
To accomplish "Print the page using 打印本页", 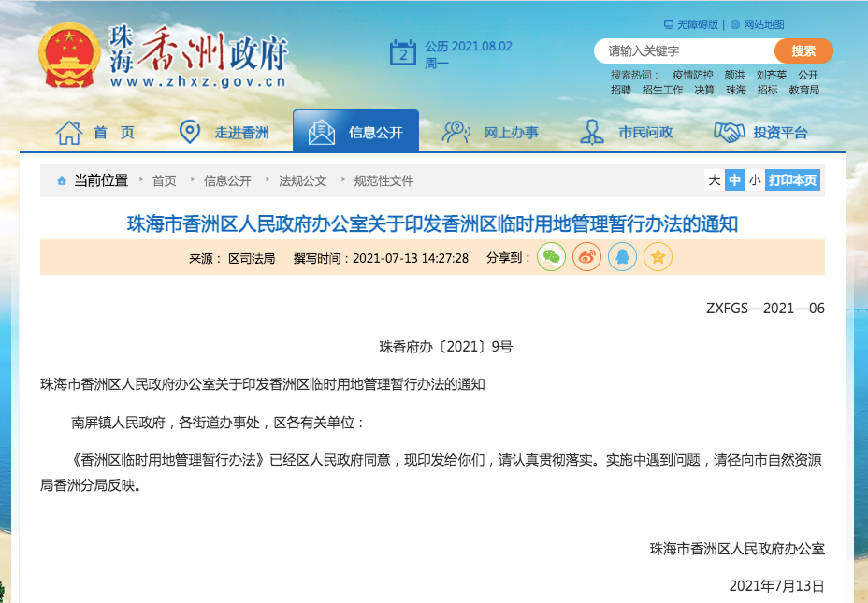I will click(795, 179).
